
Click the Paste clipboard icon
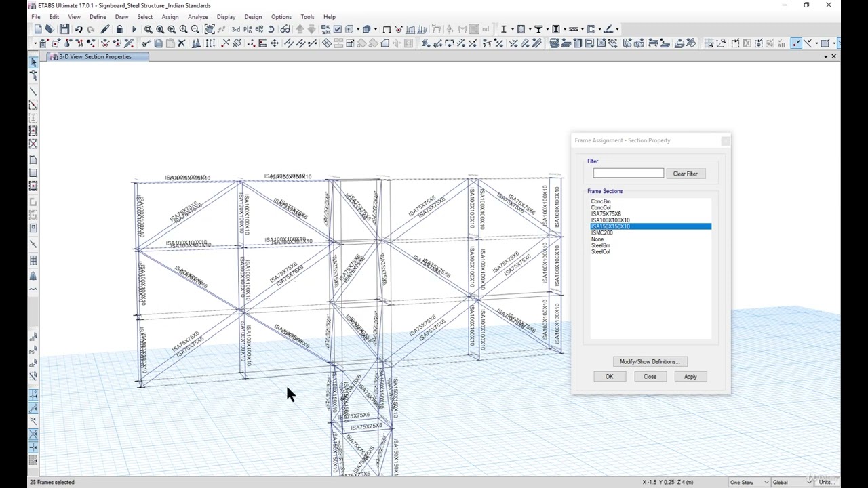[170, 43]
